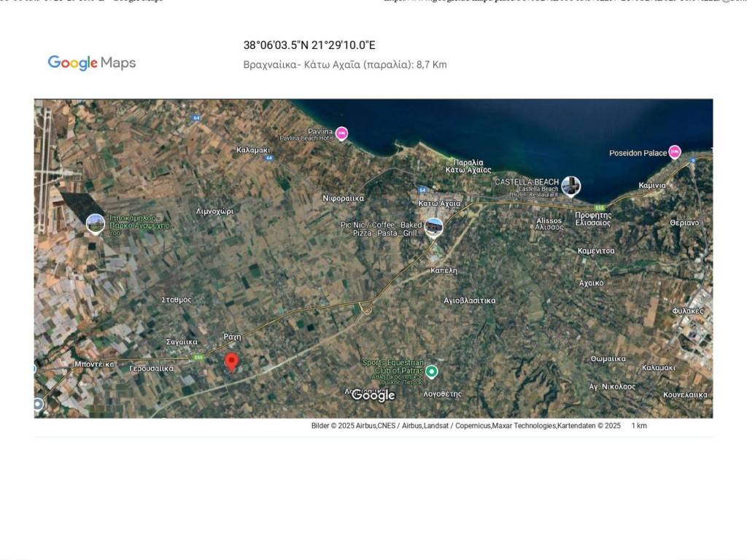
Task: Click the Καλαμάκι label near road 64
Action: (253, 150)
